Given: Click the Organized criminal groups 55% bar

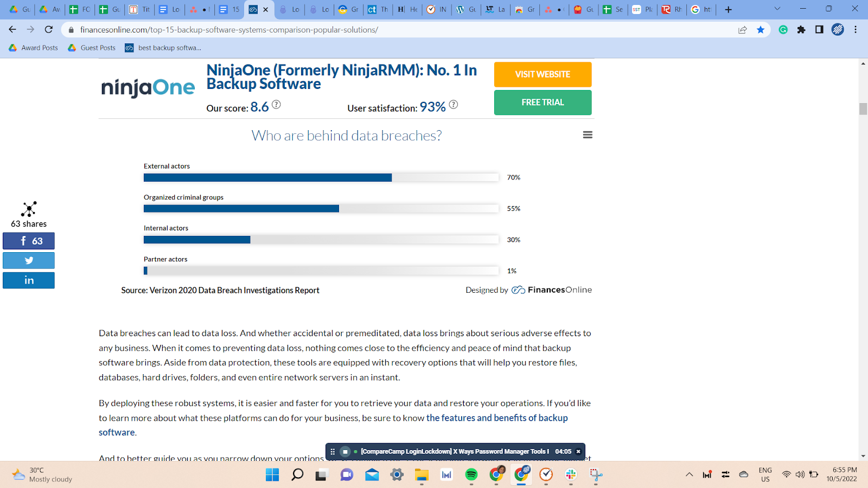Looking at the screenshot, I should click(x=241, y=209).
